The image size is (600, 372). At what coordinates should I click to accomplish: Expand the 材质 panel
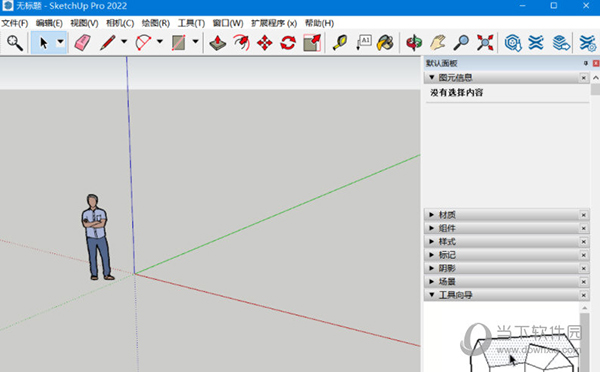(x=432, y=215)
